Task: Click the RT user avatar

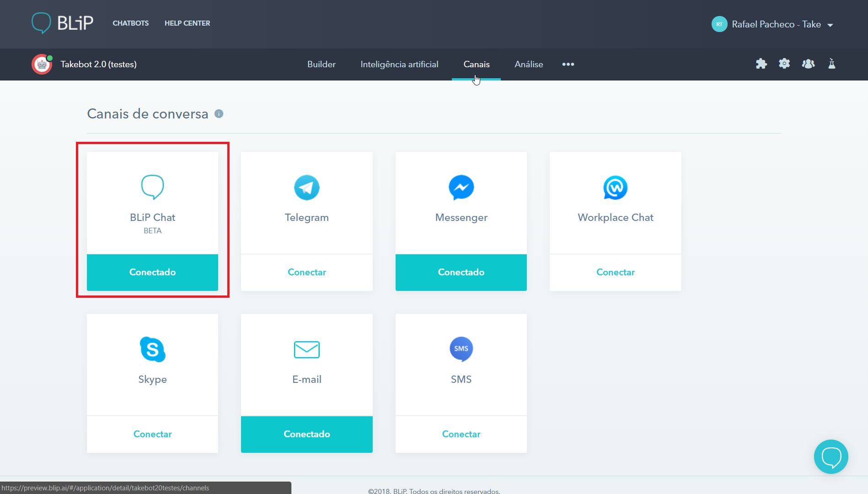Action: click(719, 24)
